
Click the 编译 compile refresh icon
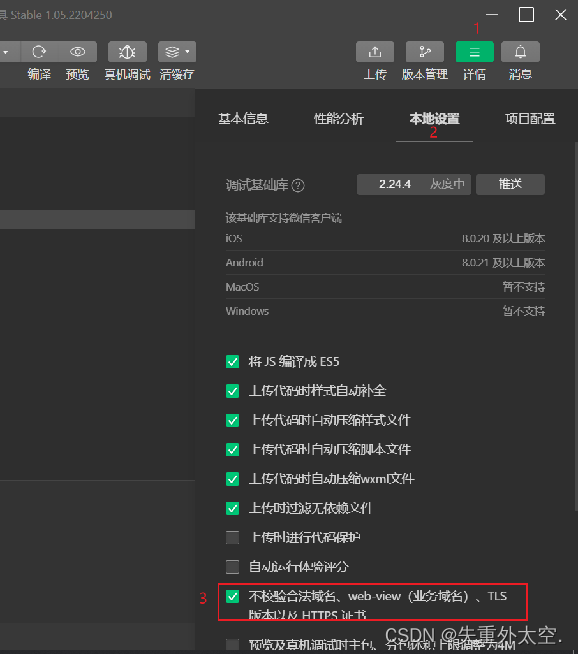click(39, 52)
